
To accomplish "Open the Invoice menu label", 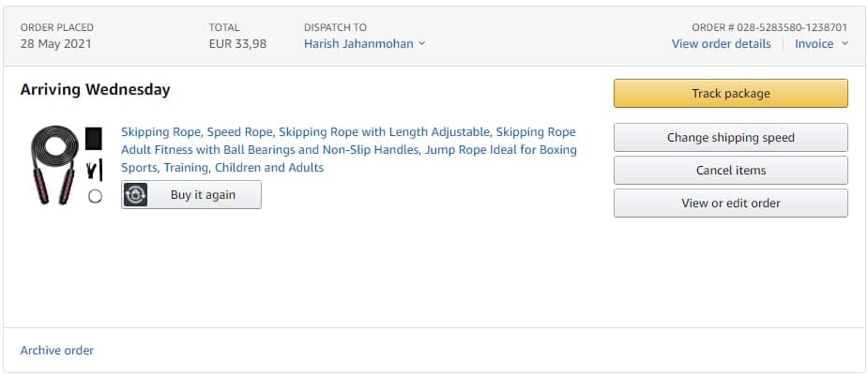I will click(x=814, y=44).
